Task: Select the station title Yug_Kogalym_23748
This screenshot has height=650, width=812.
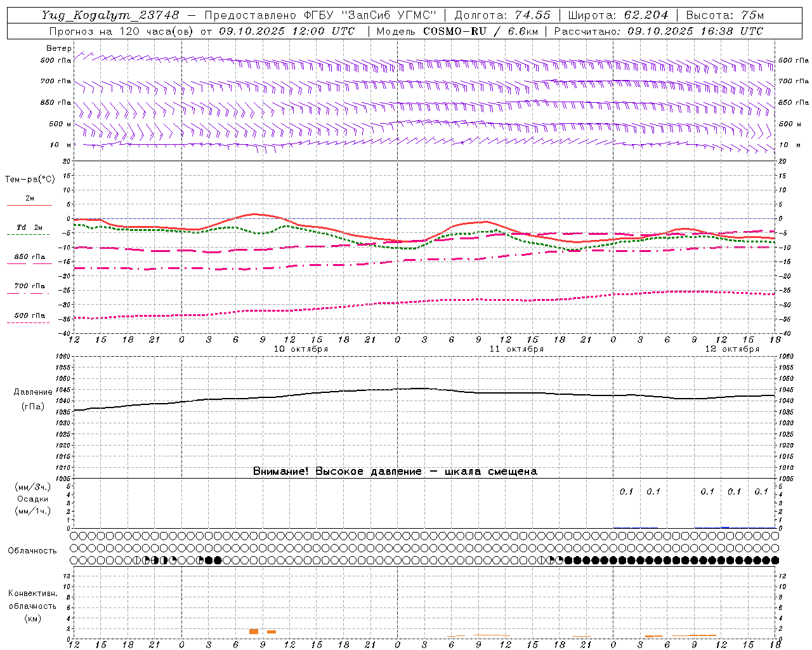Action: click(x=110, y=15)
